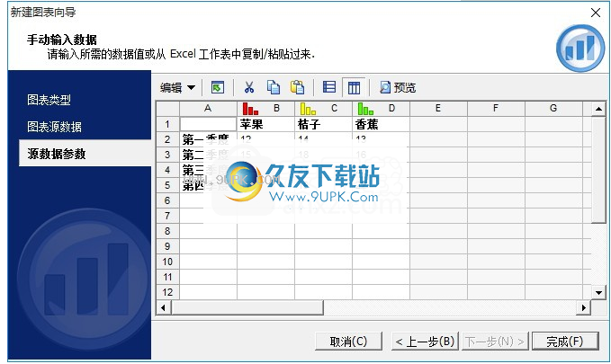Select row header 10

(167, 262)
